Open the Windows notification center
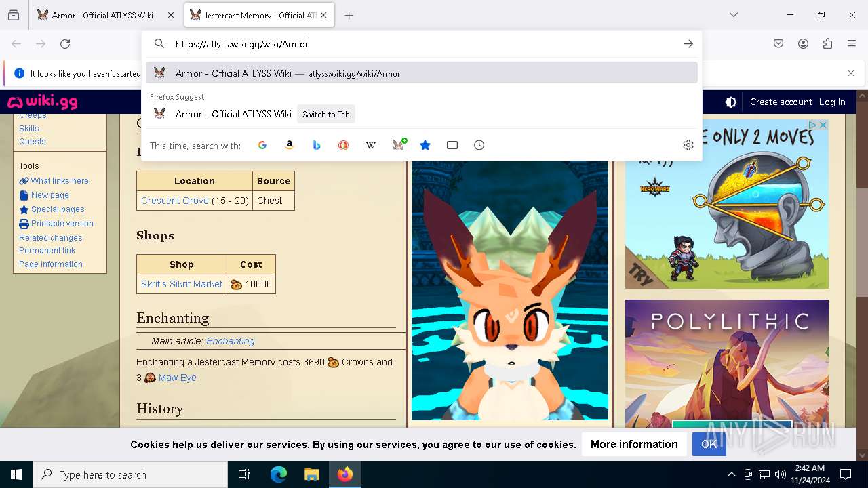 click(x=846, y=474)
